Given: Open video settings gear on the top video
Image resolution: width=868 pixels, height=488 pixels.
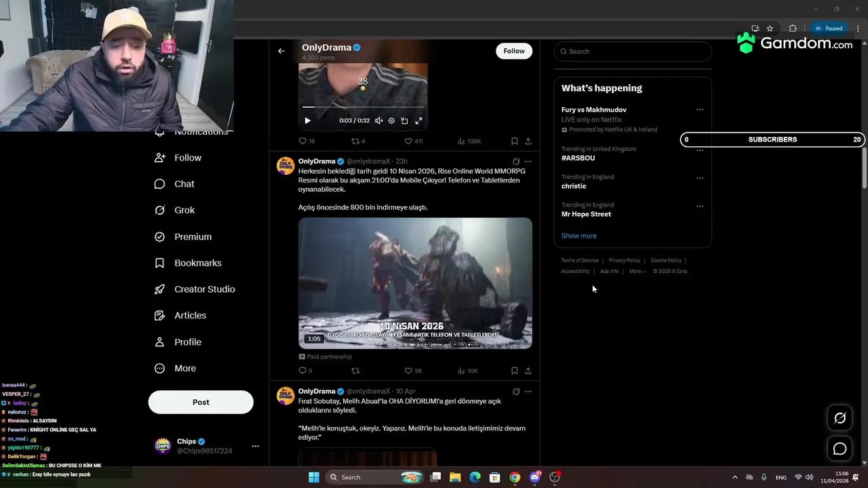Looking at the screenshot, I should 391,121.
